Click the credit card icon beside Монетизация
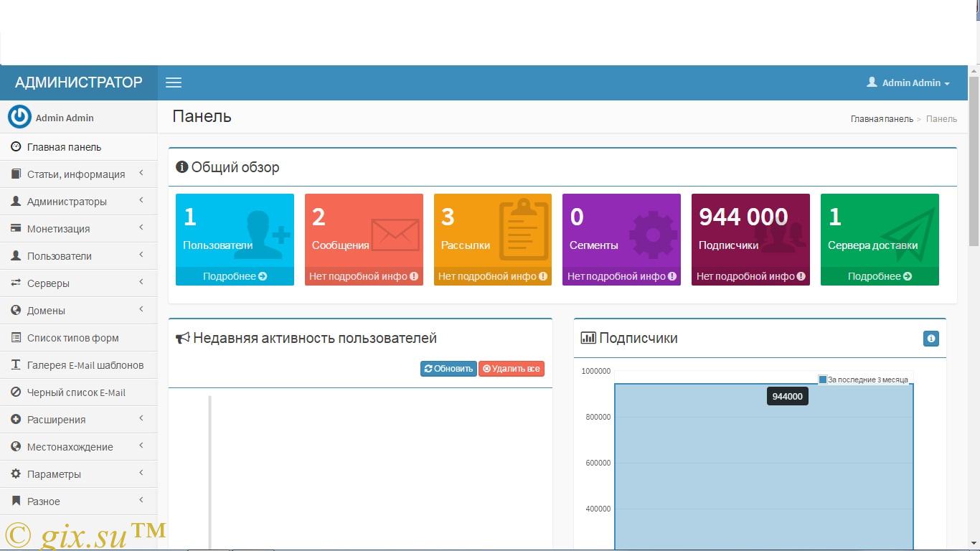The image size is (980, 551). pos(16,228)
